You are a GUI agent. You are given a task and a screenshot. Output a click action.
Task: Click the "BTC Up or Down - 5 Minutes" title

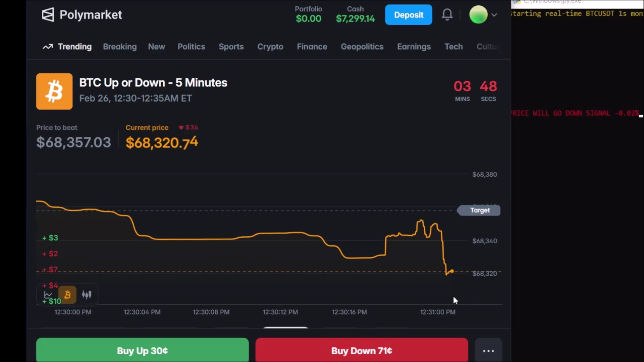tap(153, 83)
